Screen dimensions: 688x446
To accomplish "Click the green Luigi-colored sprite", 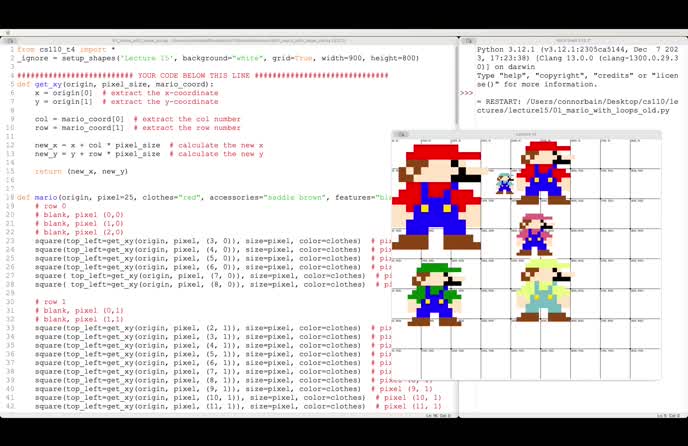I will (x=435, y=294).
